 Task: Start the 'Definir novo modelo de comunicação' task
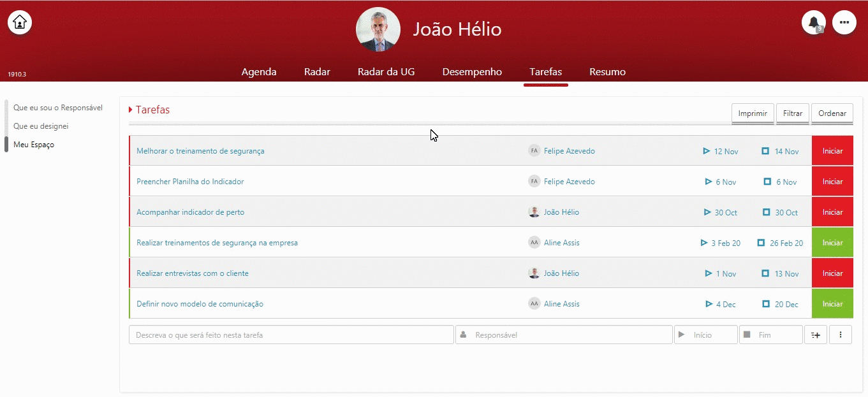[832, 304]
